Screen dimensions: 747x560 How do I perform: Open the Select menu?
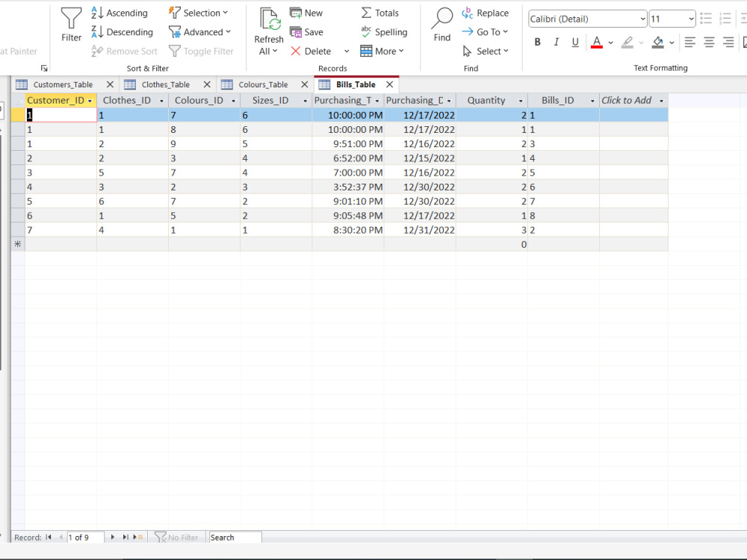[485, 51]
